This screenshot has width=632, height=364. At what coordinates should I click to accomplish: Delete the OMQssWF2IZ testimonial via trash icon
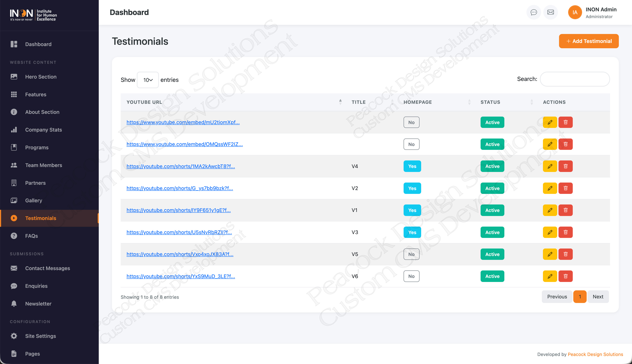[x=565, y=144]
